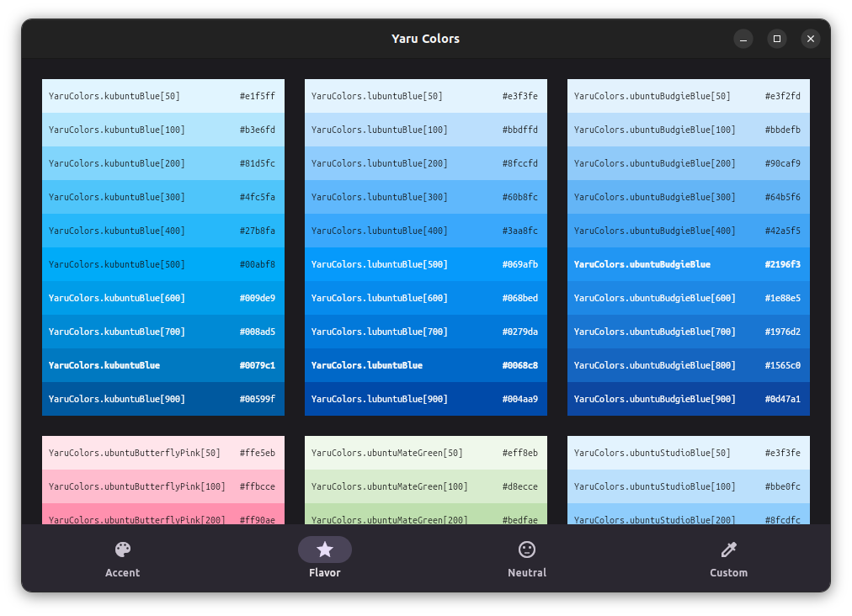This screenshot has width=852, height=616.
Task: Pick the lubuntuBlue[900] color row
Action: pyautogui.click(x=426, y=399)
